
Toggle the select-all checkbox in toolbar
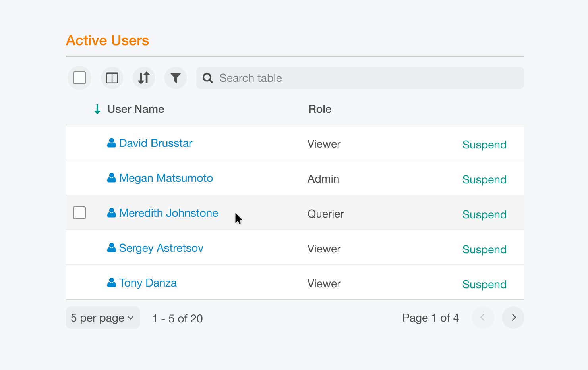click(79, 78)
